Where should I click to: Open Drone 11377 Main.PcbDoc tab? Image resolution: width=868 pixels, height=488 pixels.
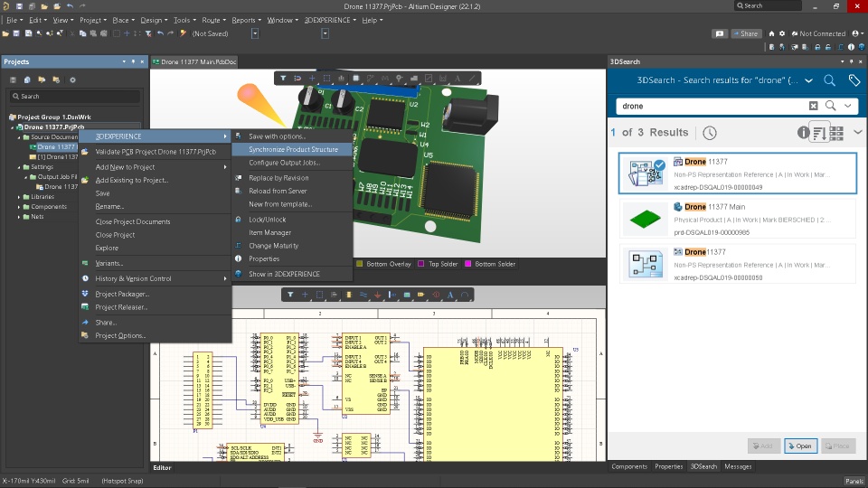coord(194,62)
